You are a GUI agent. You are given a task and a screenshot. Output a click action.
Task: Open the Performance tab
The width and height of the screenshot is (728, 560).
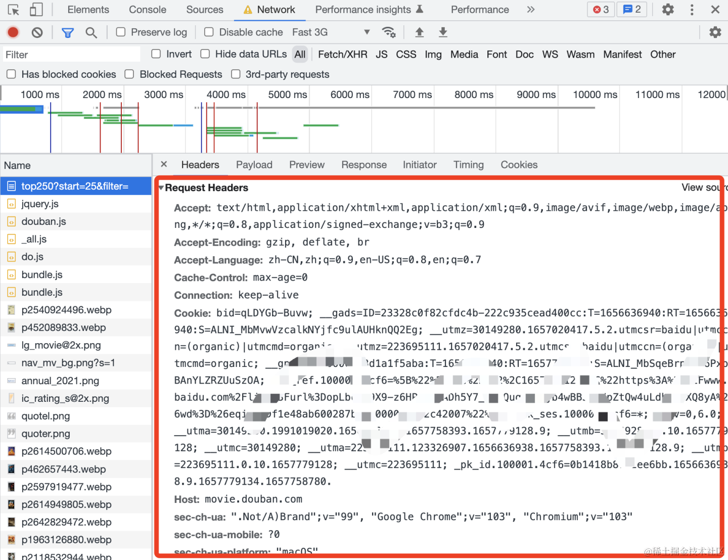[x=480, y=10]
